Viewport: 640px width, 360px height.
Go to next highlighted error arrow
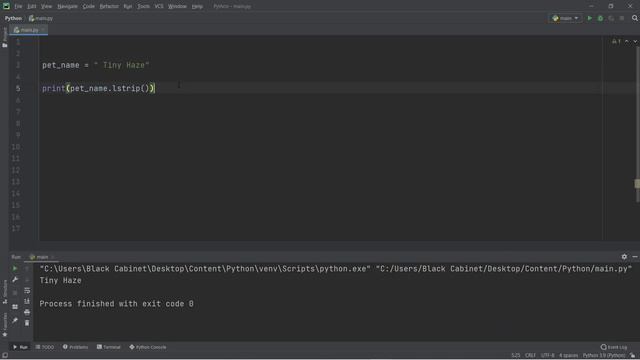(635, 42)
